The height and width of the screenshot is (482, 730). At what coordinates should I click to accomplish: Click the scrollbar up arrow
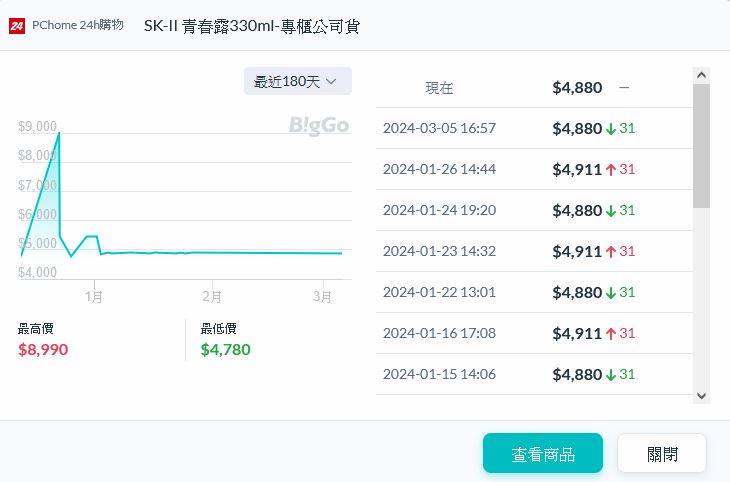701,75
